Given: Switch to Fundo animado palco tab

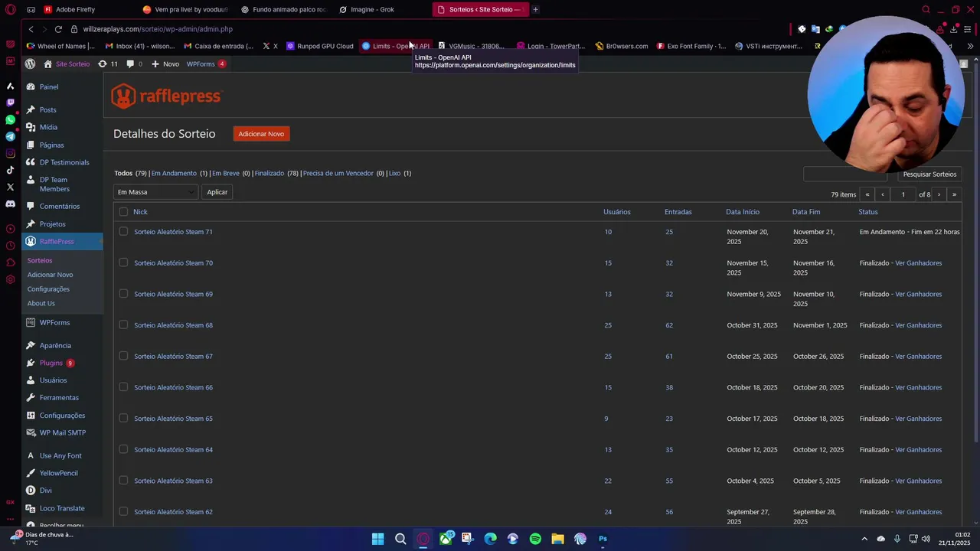Looking at the screenshot, I should pos(283,9).
